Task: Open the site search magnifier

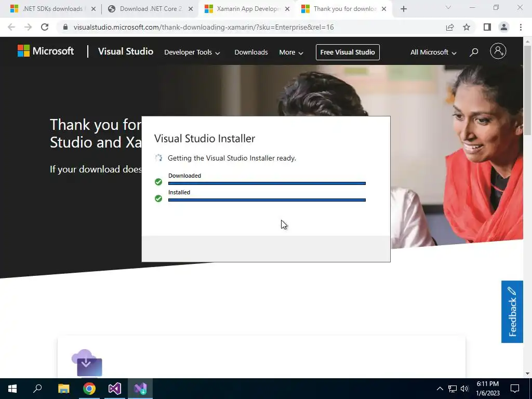Action: click(474, 52)
